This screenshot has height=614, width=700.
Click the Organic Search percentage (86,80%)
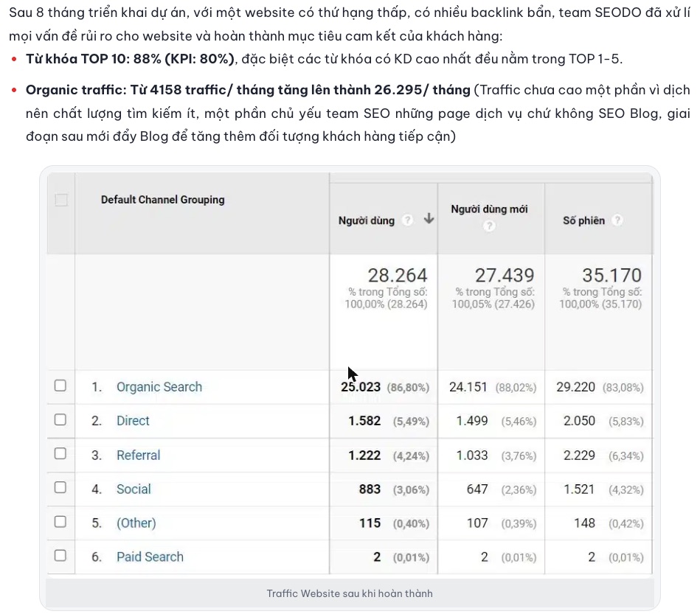coord(408,387)
